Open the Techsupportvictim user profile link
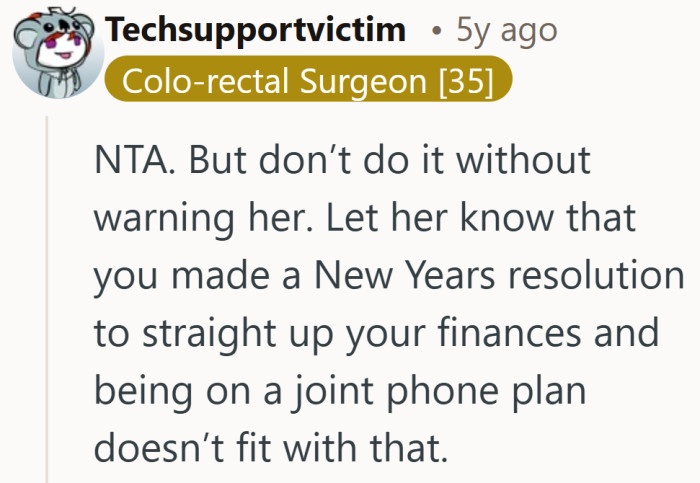This screenshot has width=700, height=483. [255, 29]
